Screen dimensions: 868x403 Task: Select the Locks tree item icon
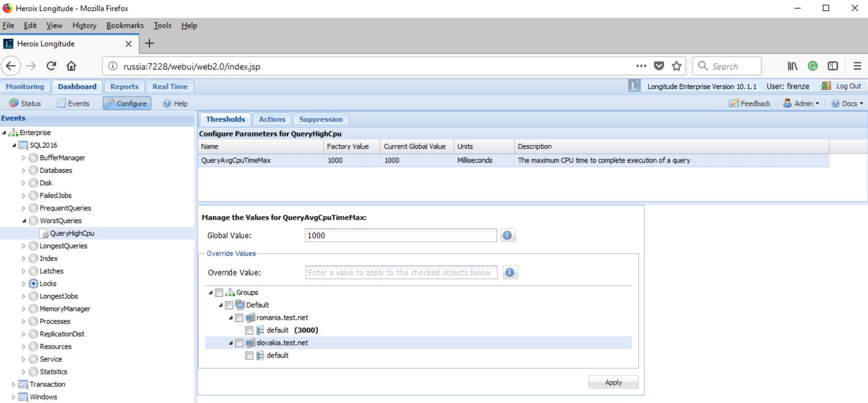(33, 284)
